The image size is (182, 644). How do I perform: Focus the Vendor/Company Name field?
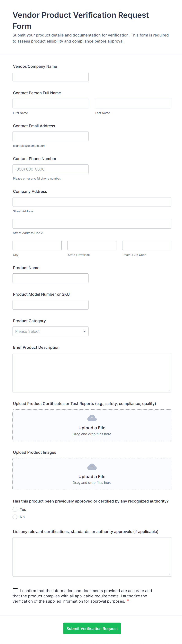pos(50,77)
